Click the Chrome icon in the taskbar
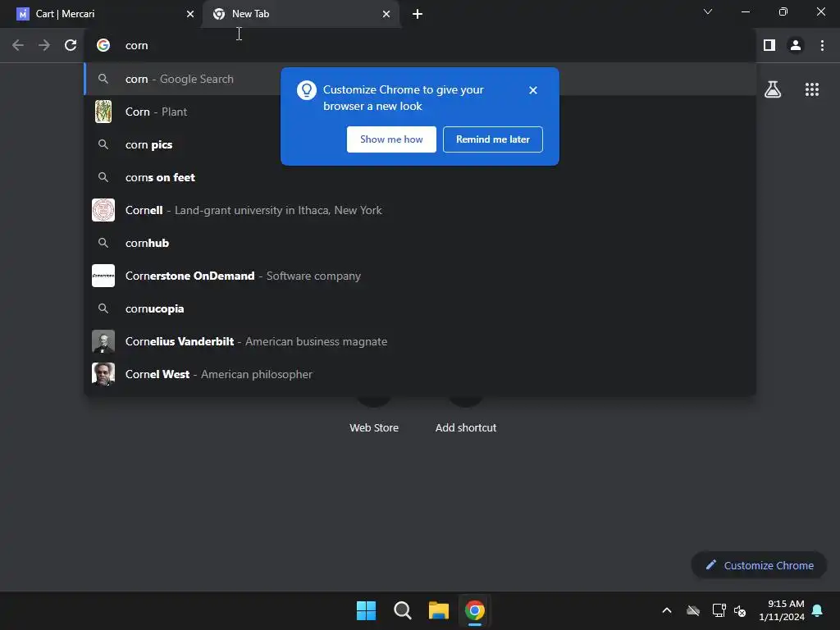Viewport: 840px width, 630px height. [475, 610]
